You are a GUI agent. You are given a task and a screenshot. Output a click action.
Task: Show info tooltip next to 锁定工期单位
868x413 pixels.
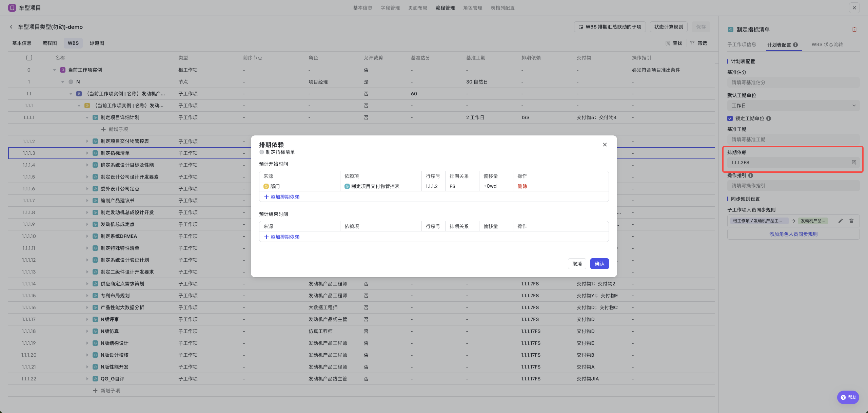(769, 118)
